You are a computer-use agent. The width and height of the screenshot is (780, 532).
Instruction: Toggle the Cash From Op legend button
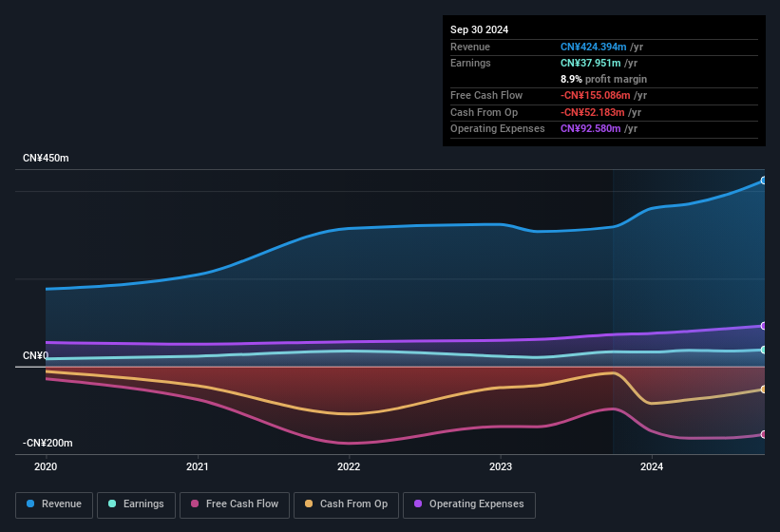pyautogui.click(x=346, y=504)
